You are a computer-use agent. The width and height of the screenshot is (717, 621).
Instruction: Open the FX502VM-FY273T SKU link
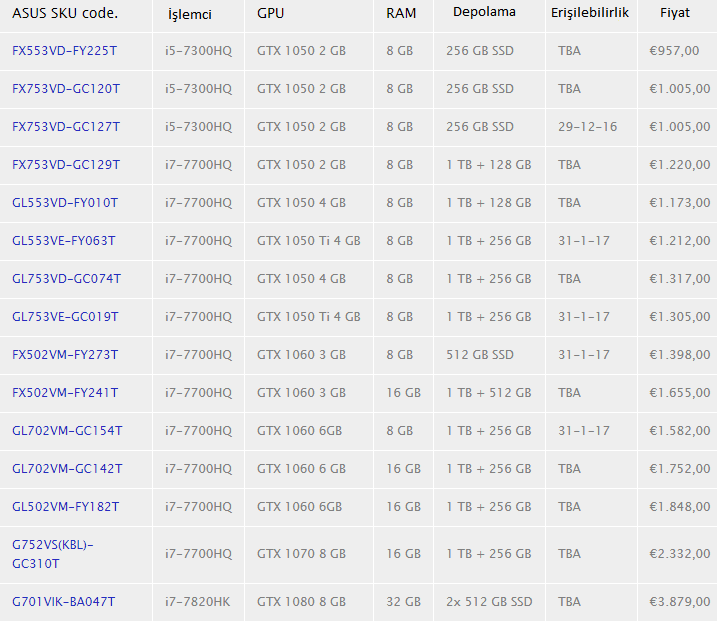65,354
